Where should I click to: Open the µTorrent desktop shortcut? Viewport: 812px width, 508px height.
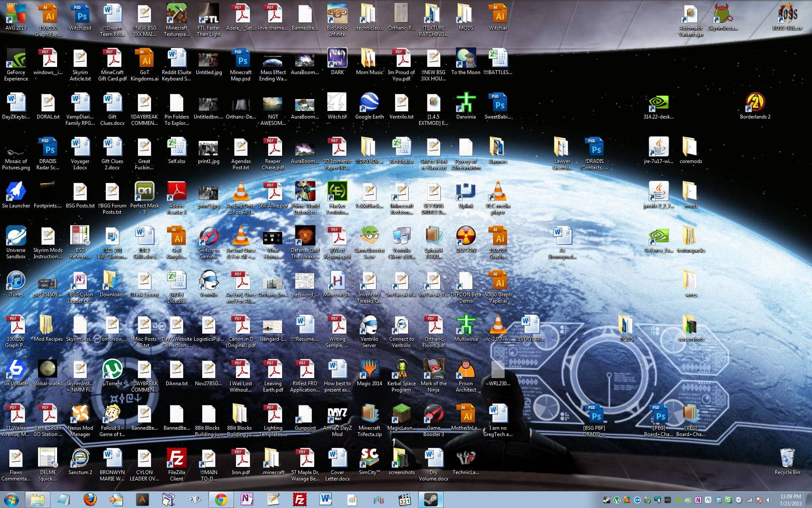[x=112, y=373]
